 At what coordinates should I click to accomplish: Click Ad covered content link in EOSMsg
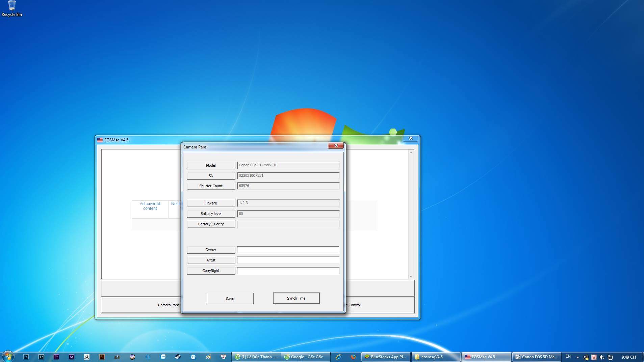(150, 206)
